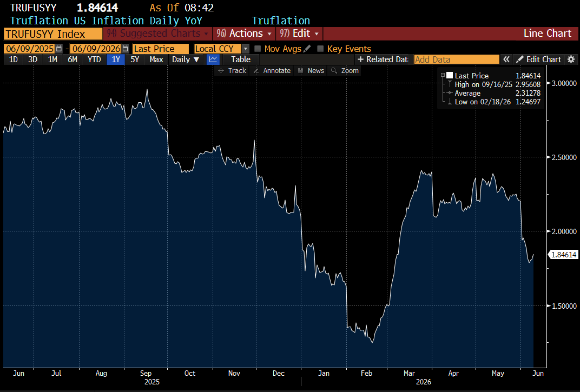Click the 1.84614 last value axis tag
Screen dimensions: 580x392
click(564, 255)
